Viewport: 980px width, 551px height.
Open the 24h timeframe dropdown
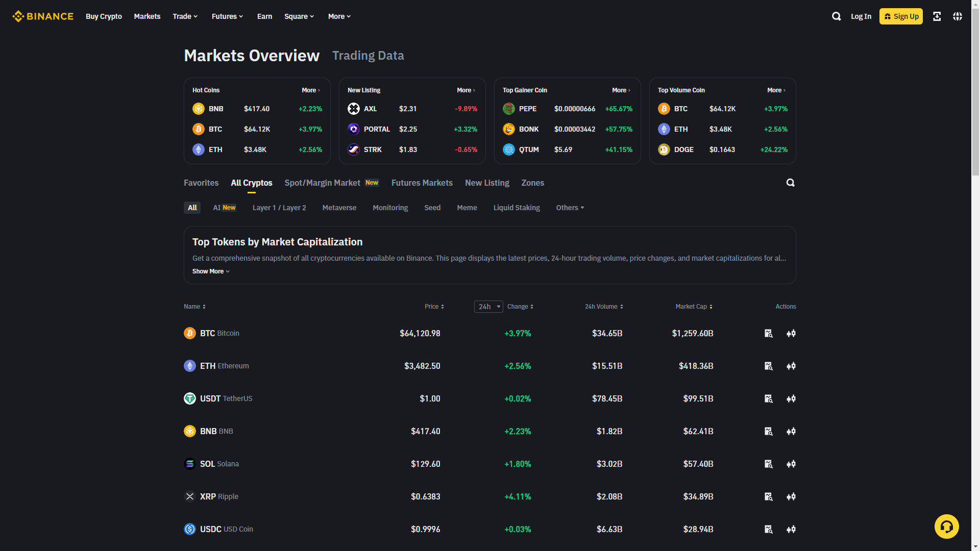488,307
